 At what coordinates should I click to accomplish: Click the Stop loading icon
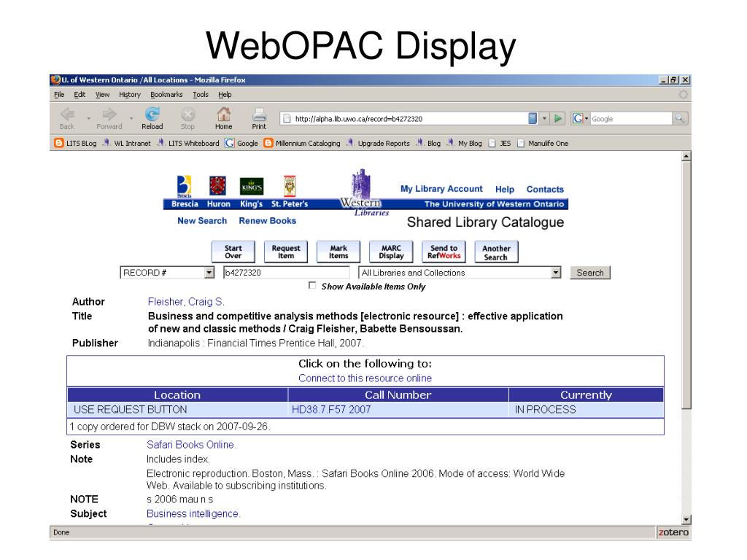[187, 114]
